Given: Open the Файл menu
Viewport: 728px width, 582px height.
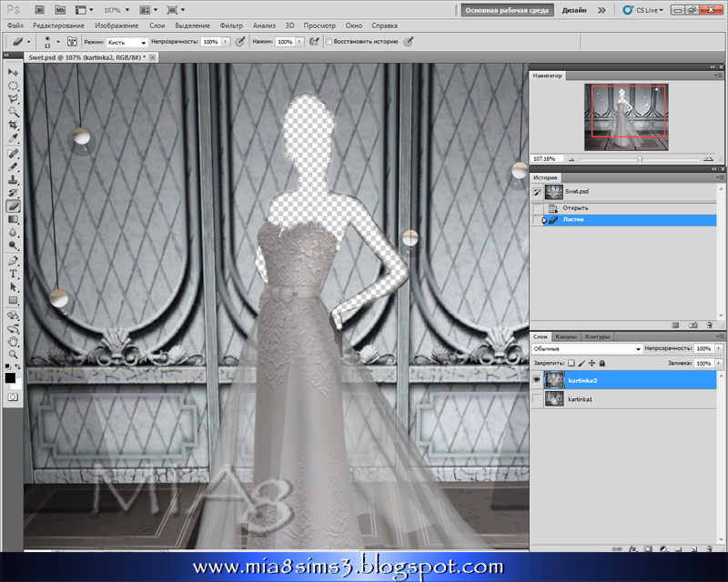Looking at the screenshot, I should [x=15, y=26].
